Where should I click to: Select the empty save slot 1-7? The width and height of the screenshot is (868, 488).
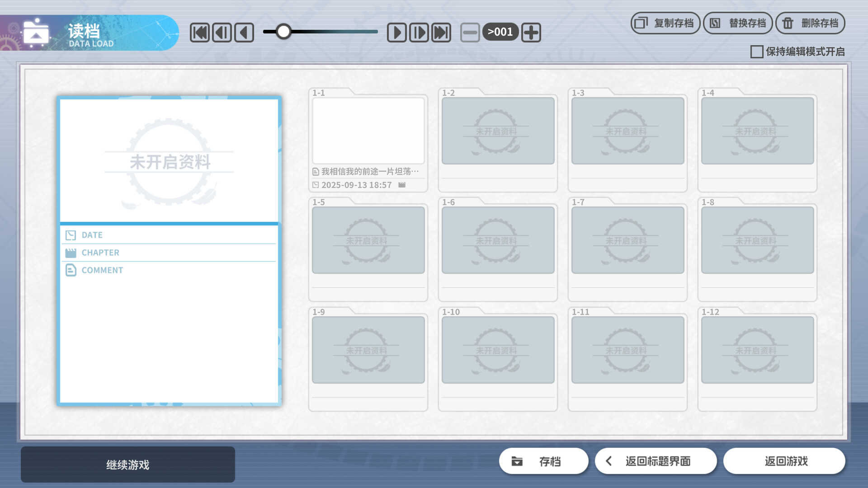click(x=627, y=240)
